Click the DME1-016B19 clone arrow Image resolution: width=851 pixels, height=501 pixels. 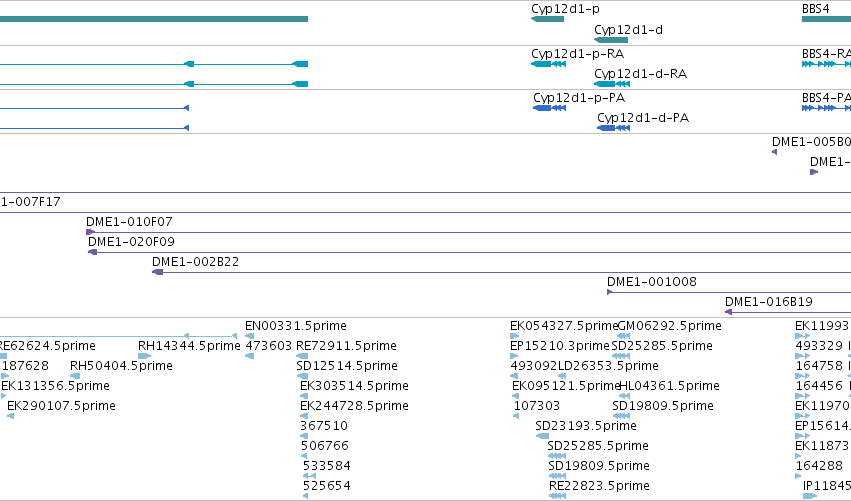[728, 312]
